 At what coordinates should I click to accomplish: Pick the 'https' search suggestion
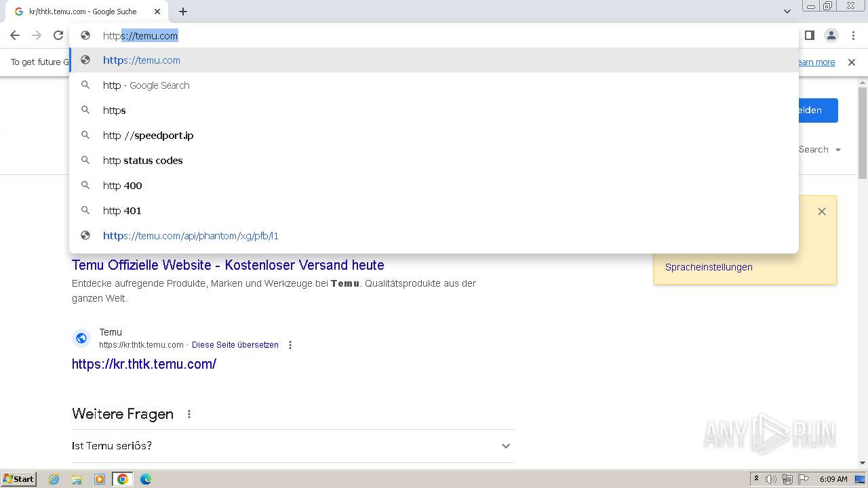tap(434, 110)
